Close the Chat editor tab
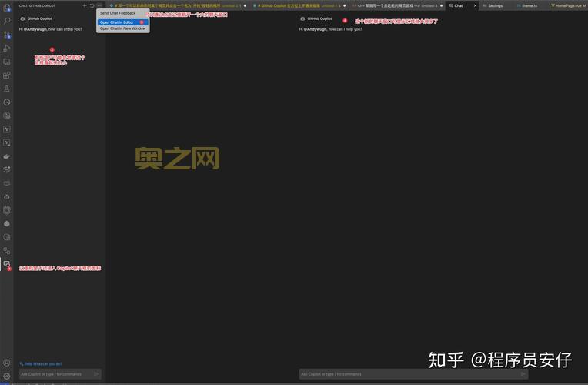The width and height of the screenshot is (588, 385). 475,5
